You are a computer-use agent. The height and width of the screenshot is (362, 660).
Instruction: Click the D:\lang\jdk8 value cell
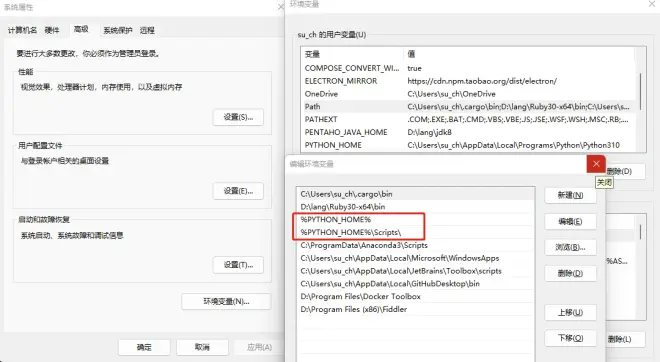pyautogui.click(x=429, y=132)
